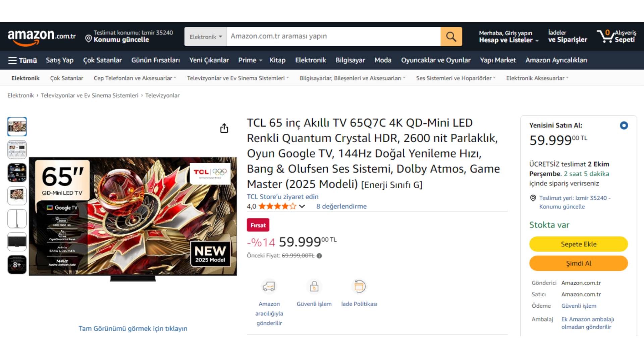Viewport: 644px width, 362px height.
Task: Click the İade Politikası return icon
Action: 359,287
